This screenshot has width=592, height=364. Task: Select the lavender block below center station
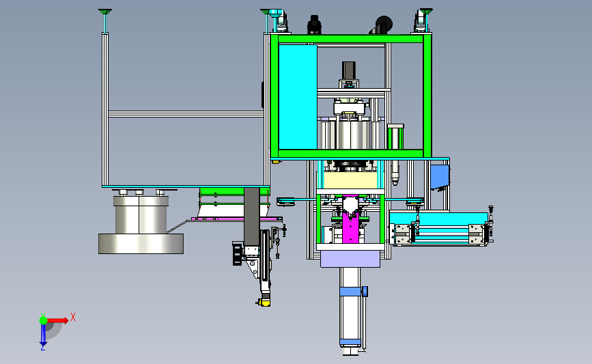pos(350,259)
